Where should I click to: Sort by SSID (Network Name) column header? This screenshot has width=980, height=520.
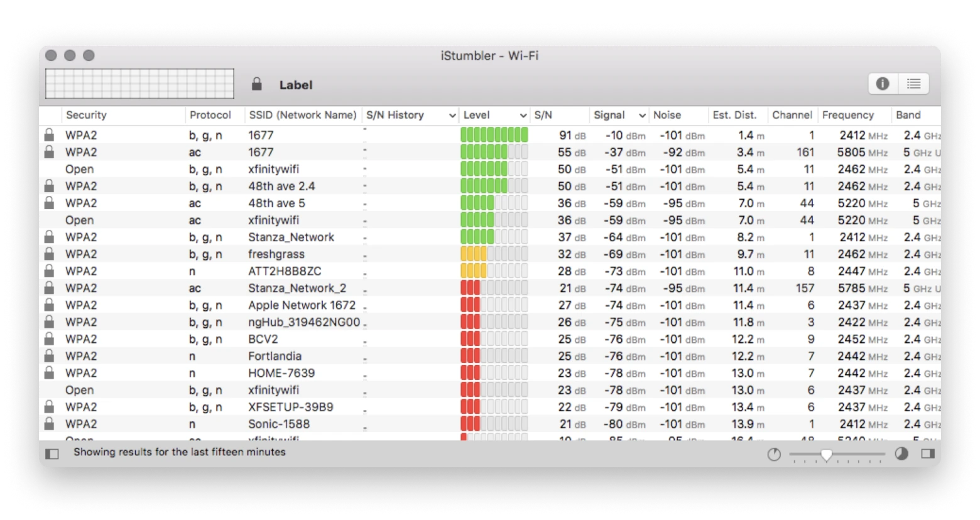point(303,115)
